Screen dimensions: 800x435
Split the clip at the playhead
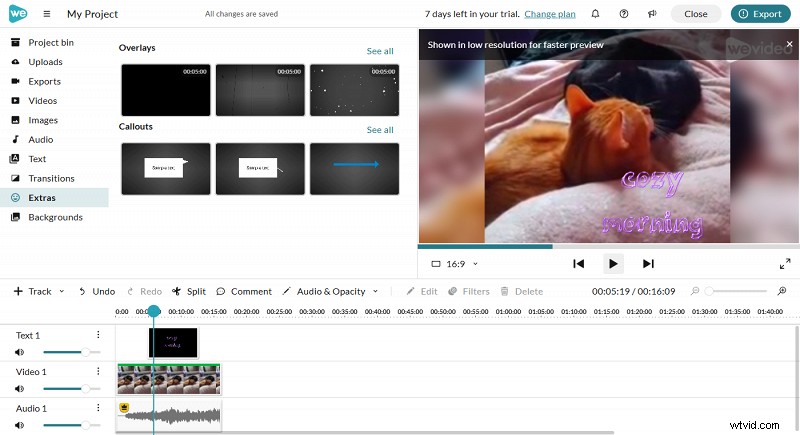[189, 291]
